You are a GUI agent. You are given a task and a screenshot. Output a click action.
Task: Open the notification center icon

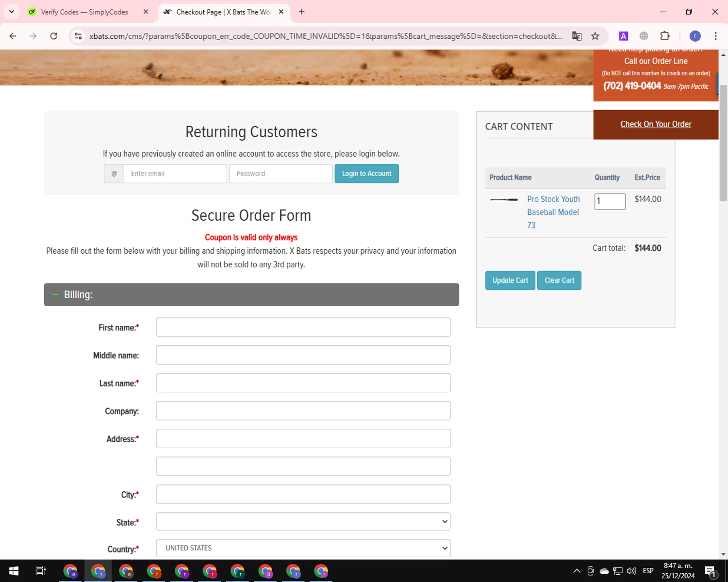[x=711, y=571]
